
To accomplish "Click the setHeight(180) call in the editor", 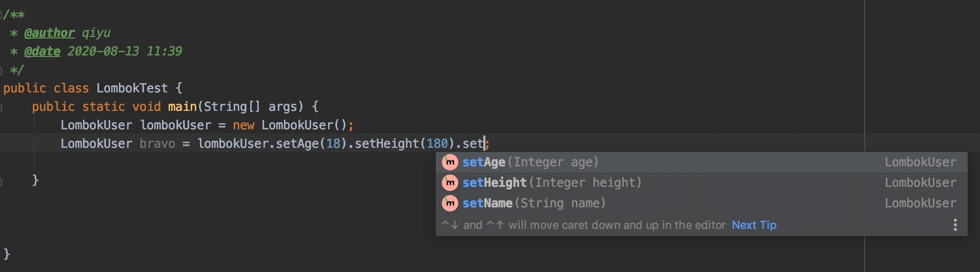I will click(x=386, y=144).
